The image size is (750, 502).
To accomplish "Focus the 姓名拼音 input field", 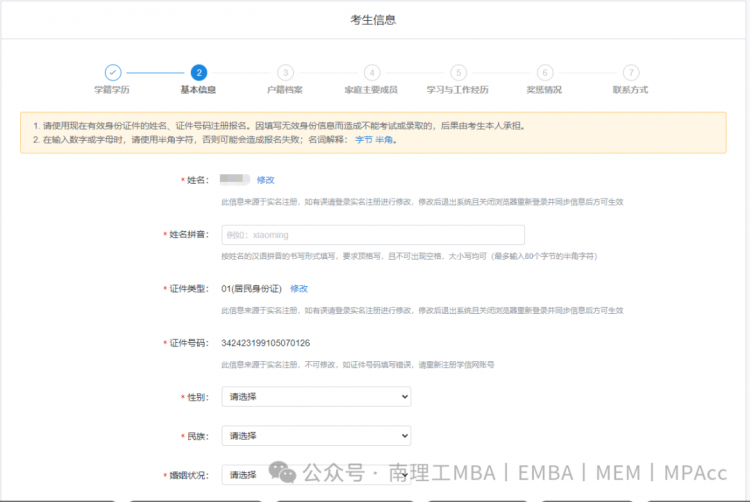I will pyautogui.click(x=373, y=235).
